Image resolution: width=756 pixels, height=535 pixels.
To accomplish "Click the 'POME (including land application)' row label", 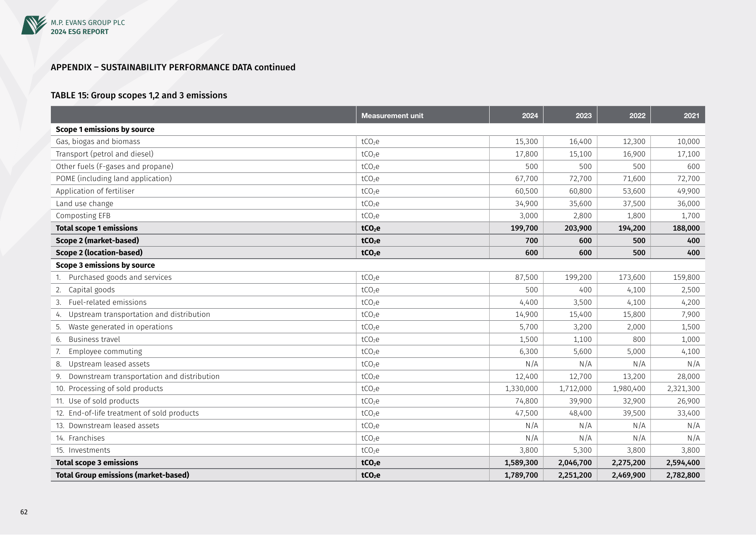I will [114, 178].
